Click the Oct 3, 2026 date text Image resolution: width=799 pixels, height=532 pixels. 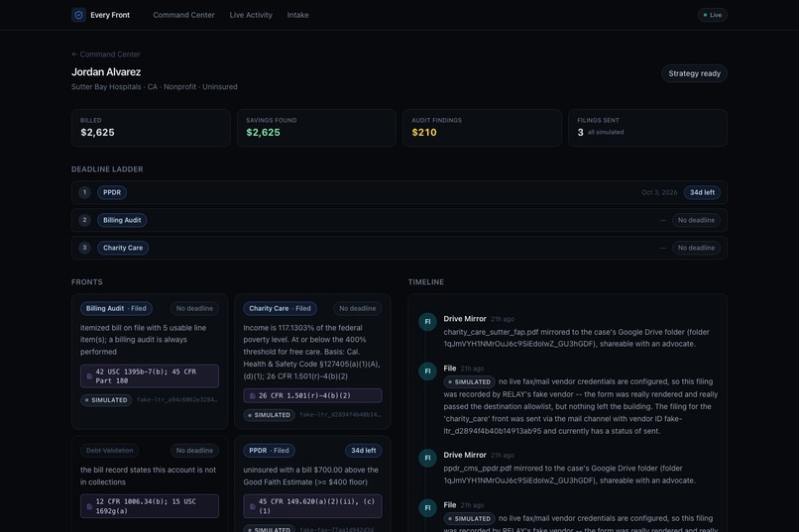[x=659, y=192]
